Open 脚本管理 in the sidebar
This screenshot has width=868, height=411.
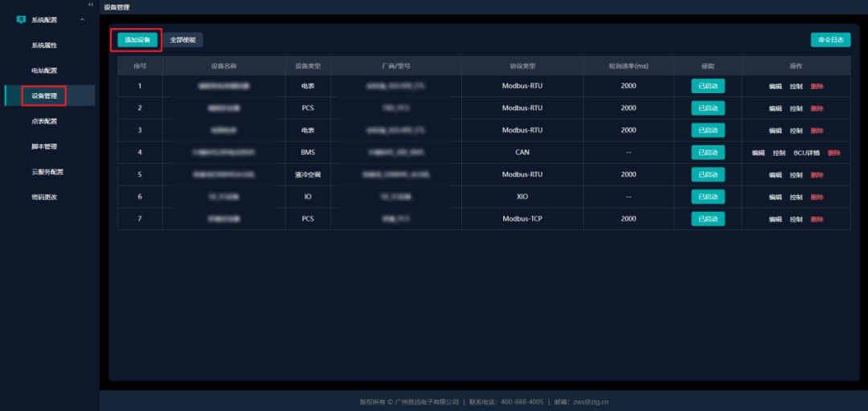44,147
